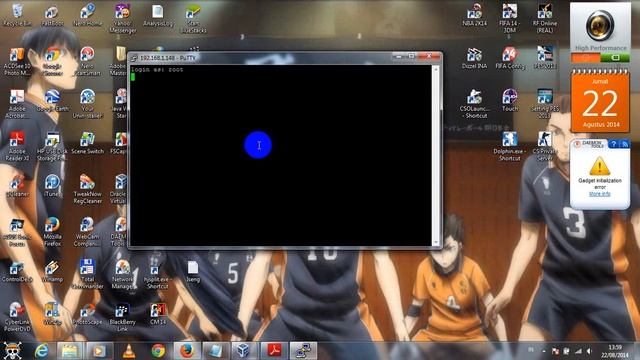Select the RF Online (REAL) desktop shortcut

click(544, 19)
